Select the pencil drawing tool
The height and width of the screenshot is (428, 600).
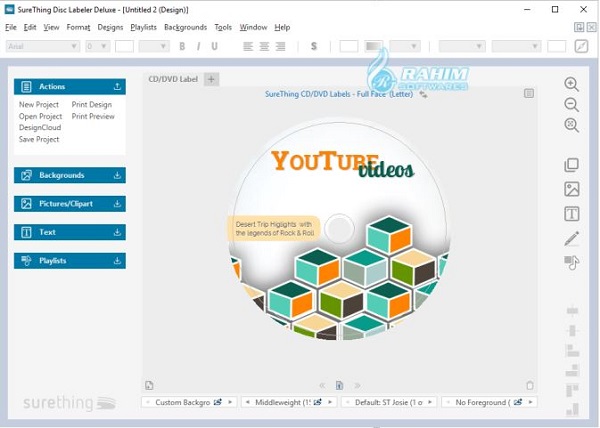coord(572,238)
